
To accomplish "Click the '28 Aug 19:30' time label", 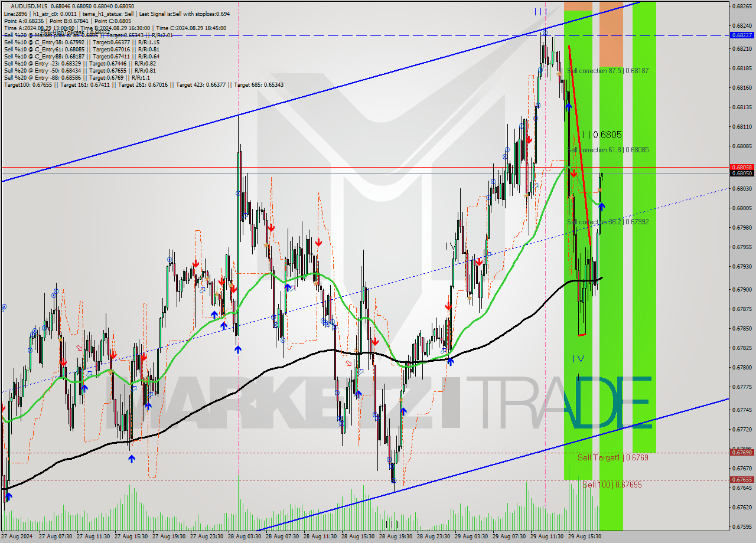I will pos(396,537).
